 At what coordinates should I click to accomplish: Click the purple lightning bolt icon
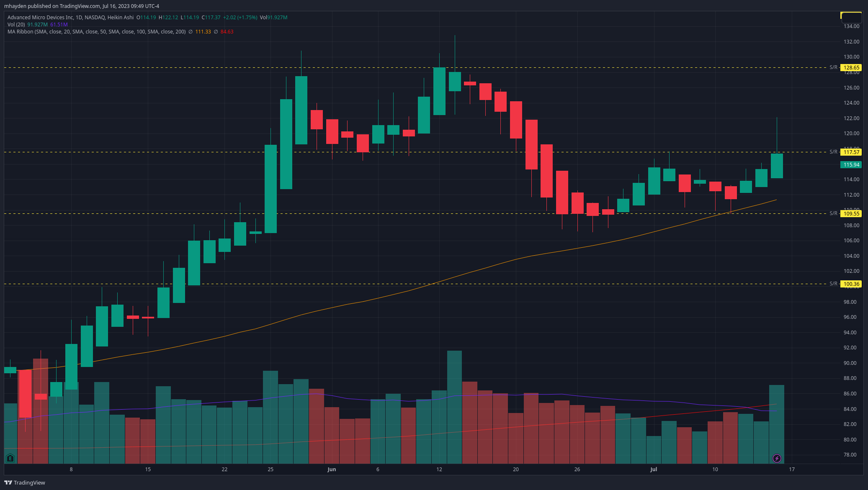point(777,458)
